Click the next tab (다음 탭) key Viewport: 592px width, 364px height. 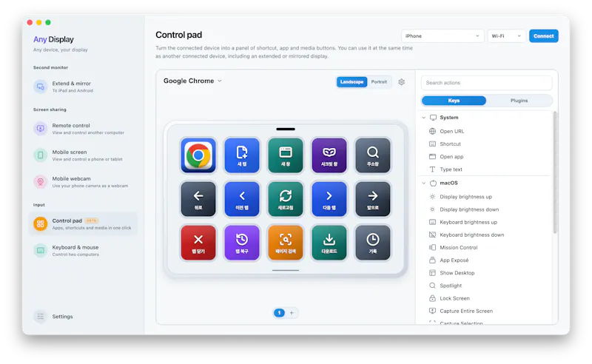tap(329, 199)
